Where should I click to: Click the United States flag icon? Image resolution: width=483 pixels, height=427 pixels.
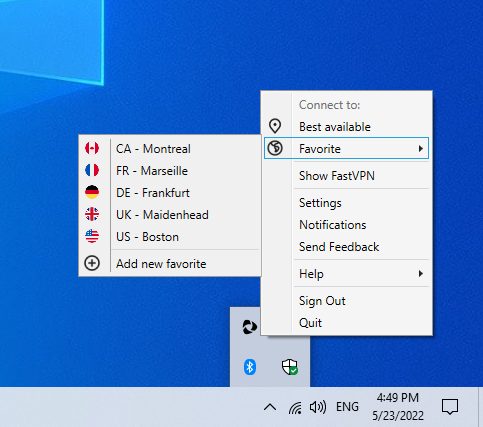tap(92, 236)
